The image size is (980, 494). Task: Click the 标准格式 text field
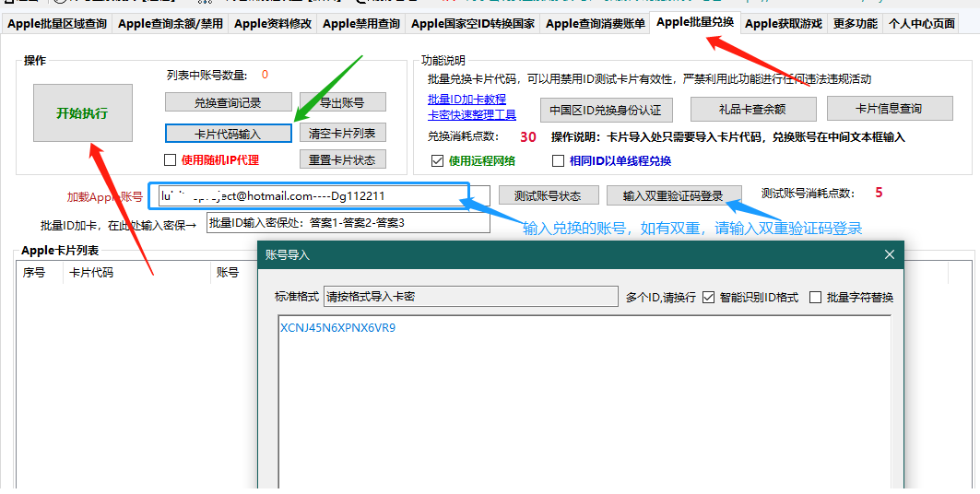point(470,297)
